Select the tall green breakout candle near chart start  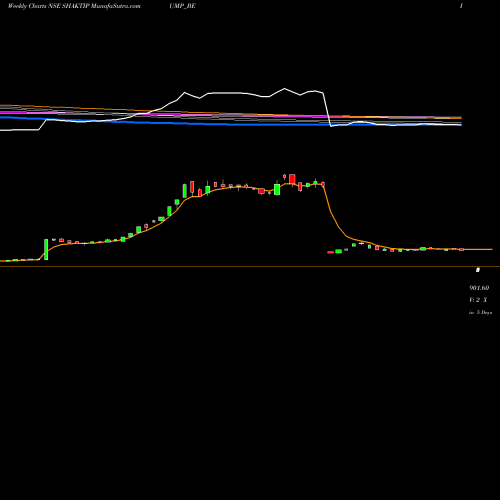tap(46, 249)
